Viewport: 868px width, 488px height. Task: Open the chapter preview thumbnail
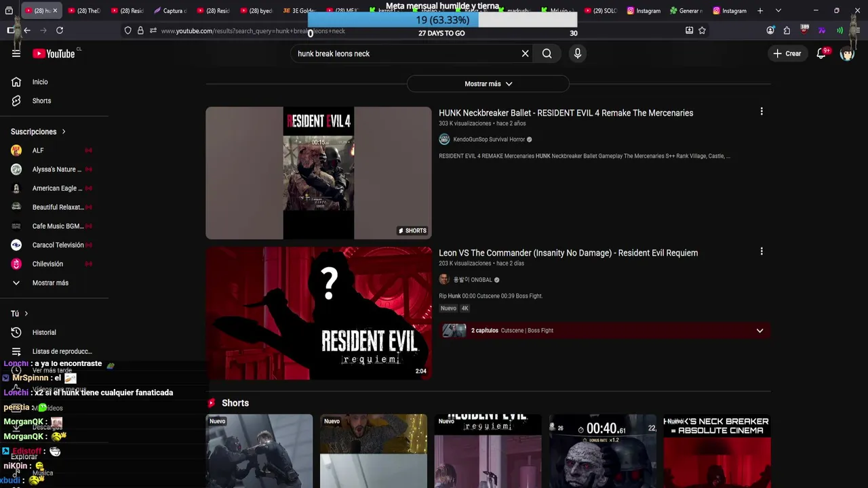(x=454, y=331)
